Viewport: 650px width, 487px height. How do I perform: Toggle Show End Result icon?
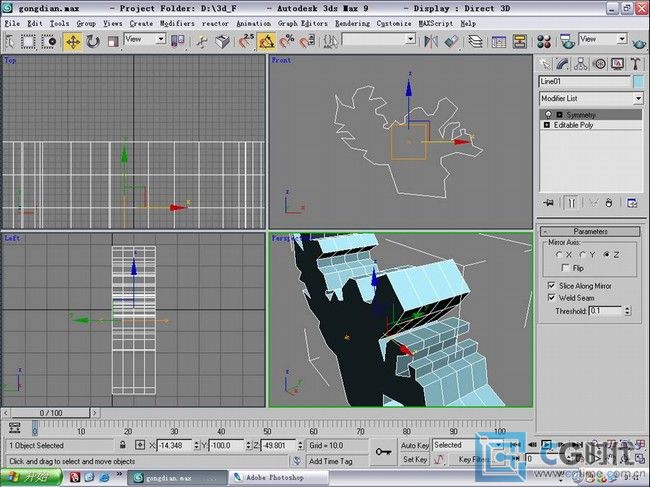(572, 203)
